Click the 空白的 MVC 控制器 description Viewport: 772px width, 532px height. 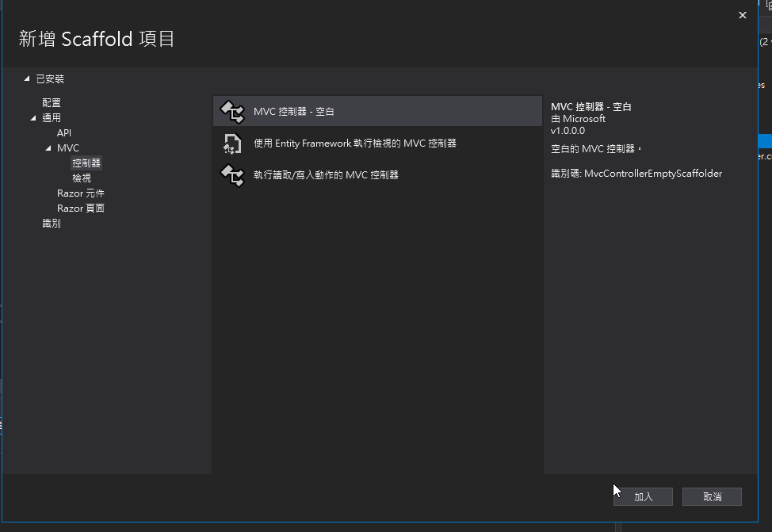pos(596,149)
